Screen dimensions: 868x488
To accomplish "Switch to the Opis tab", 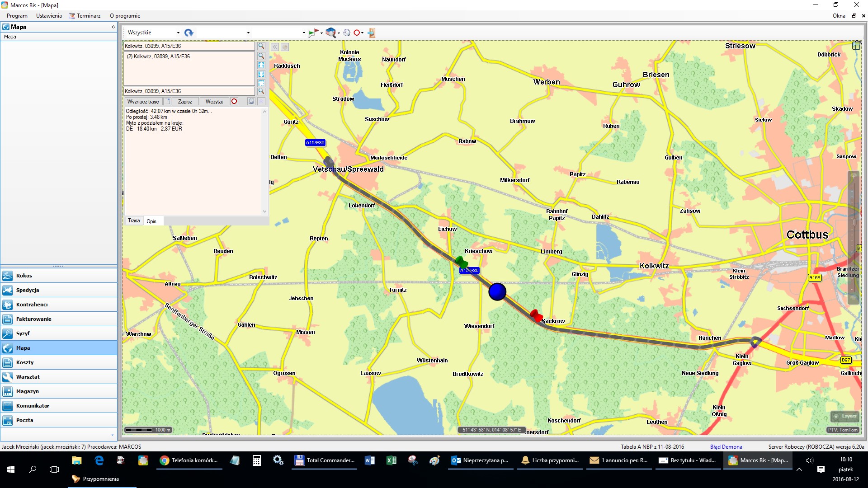I will click(x=151, y=221).
